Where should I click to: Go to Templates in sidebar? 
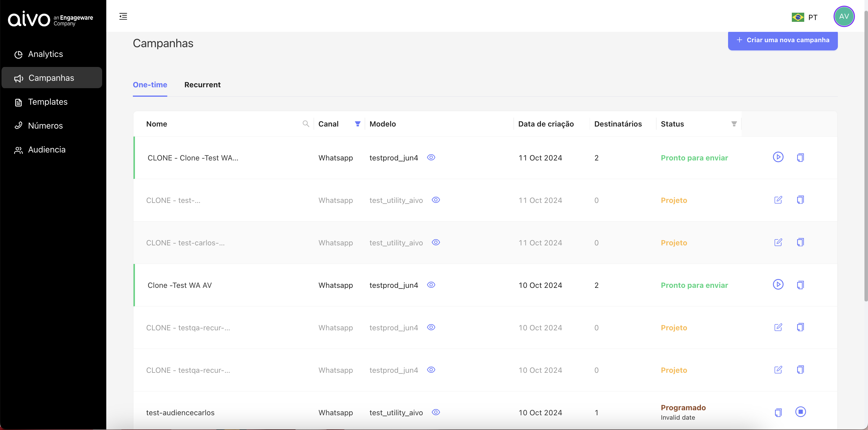click(x=48, y=102)
